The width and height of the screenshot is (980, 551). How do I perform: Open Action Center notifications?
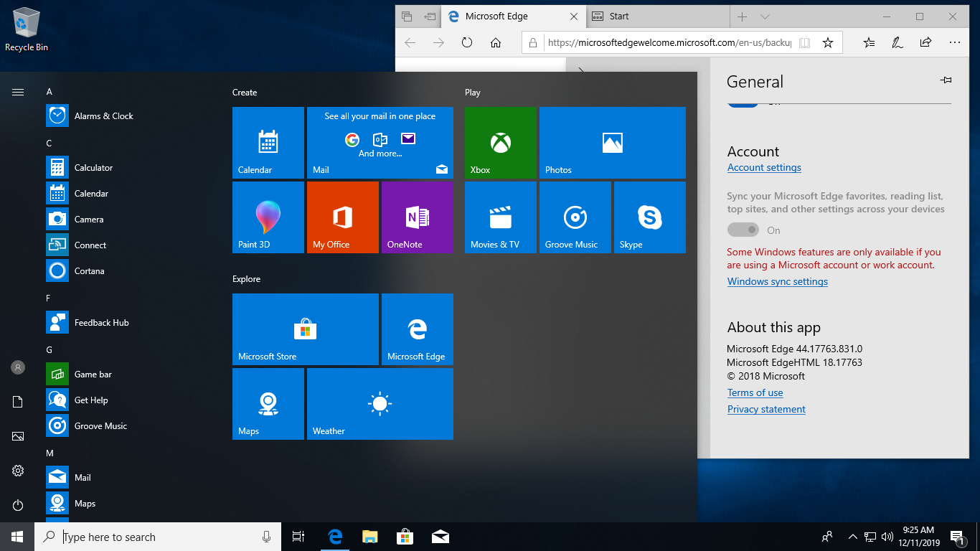point(956,537)
